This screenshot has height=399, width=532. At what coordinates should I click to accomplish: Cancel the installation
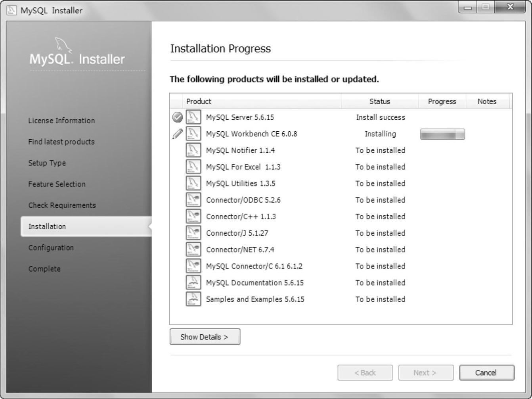pos(487,373)
